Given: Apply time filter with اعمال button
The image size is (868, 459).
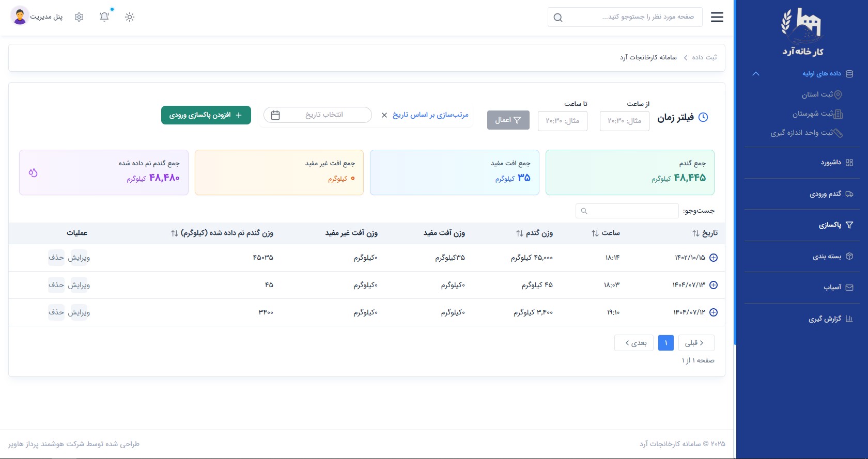Looking at the screenshot, I should (x=508, y=120).
